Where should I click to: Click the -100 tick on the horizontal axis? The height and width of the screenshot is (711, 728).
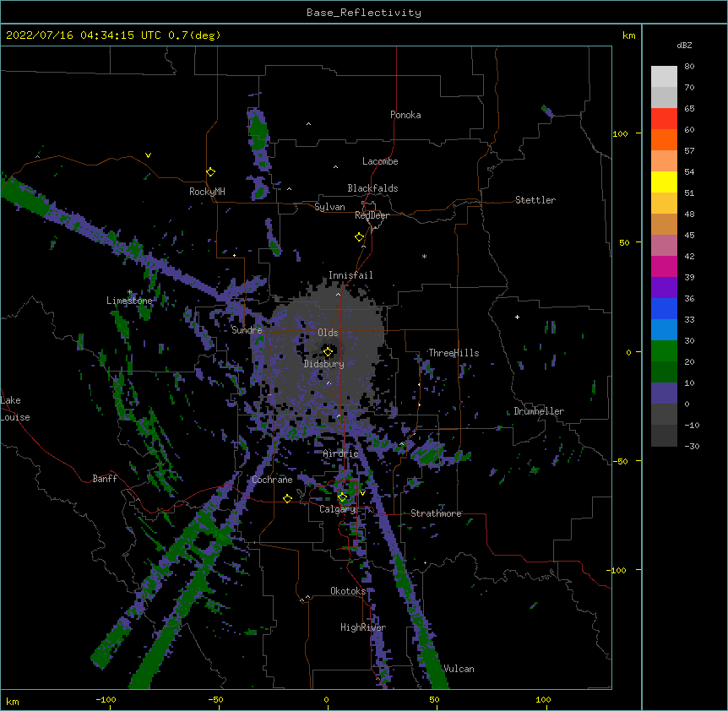[x=106, y=699]
